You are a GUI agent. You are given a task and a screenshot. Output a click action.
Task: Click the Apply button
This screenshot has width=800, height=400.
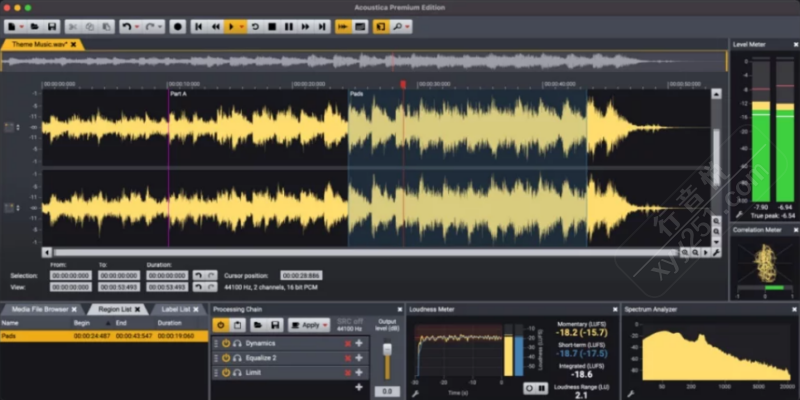coord(309,325)
